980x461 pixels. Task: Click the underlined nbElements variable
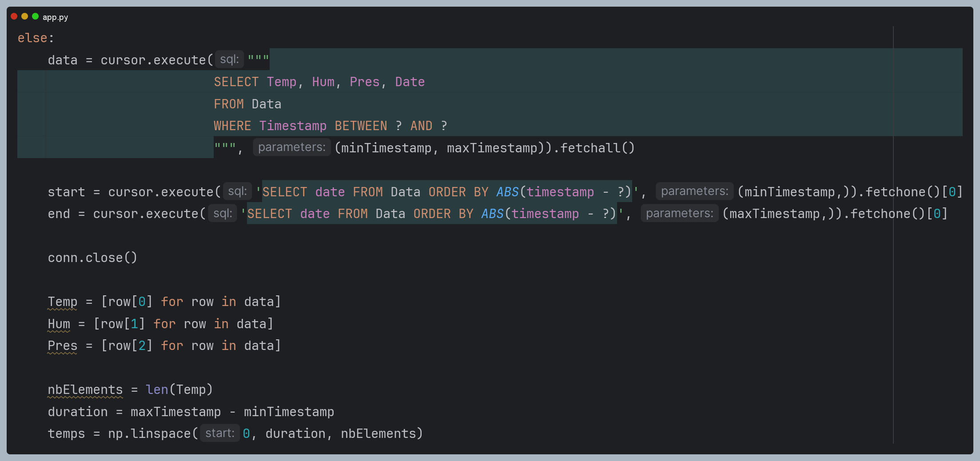click(x=85, y=390)
